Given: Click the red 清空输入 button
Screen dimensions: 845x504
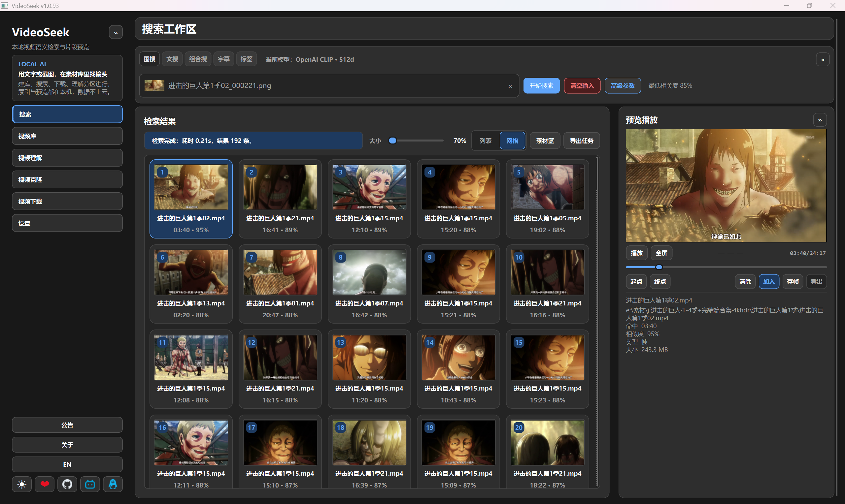Looking at the screenshot, I should pyautogui.click(x=582, y=85).
